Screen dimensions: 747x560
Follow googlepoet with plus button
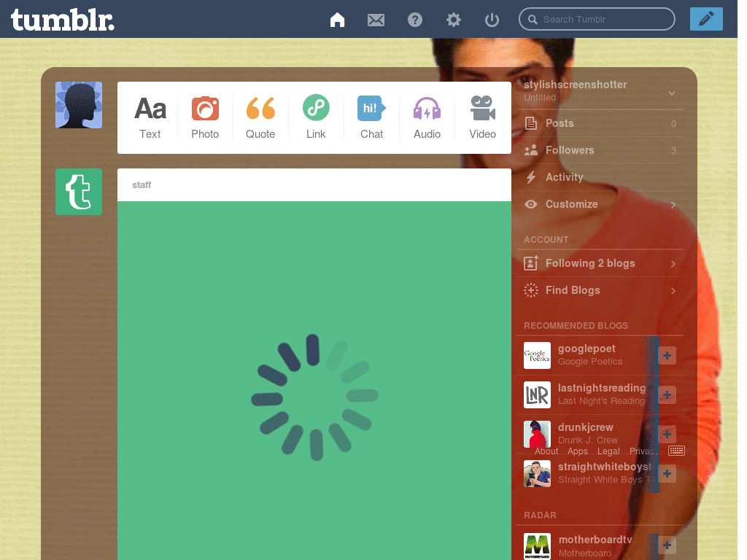667,355
